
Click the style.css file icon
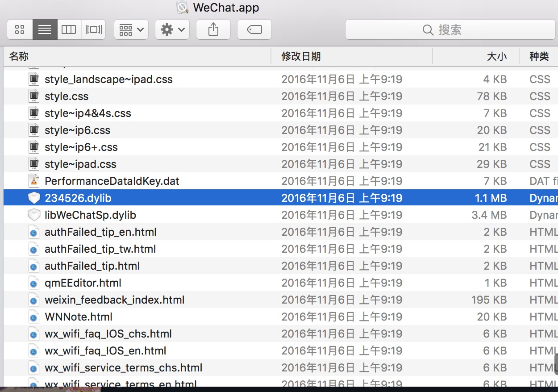tap(34, 96)
